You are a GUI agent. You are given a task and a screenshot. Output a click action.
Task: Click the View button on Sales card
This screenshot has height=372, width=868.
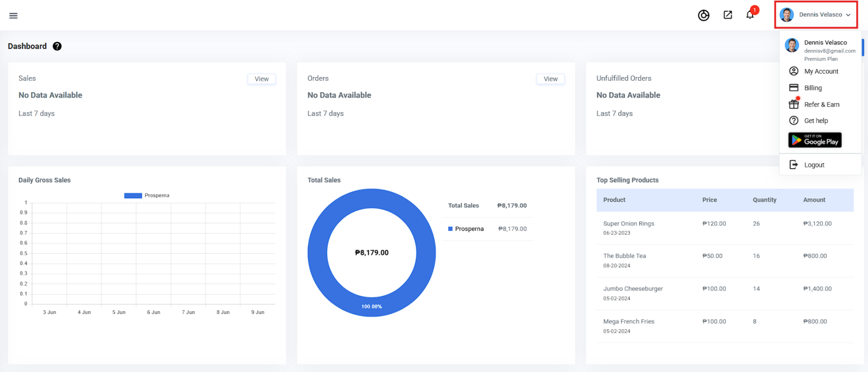(x=261, y=79)
